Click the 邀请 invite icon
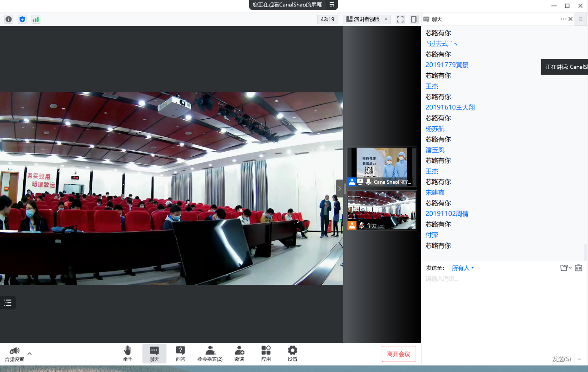This screenshot has width=588, height=372. pos(239,353)
